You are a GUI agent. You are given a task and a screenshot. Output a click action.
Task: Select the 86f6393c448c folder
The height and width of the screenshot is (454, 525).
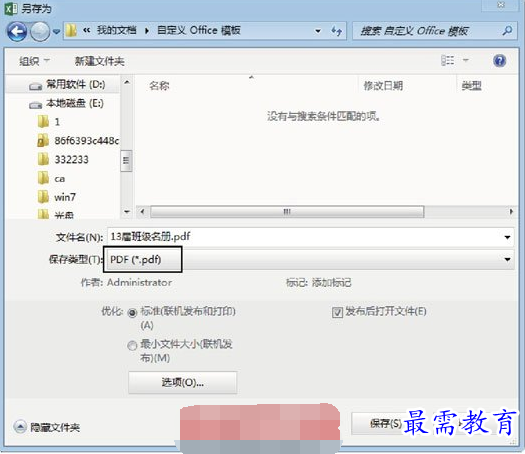pos(78,141)
